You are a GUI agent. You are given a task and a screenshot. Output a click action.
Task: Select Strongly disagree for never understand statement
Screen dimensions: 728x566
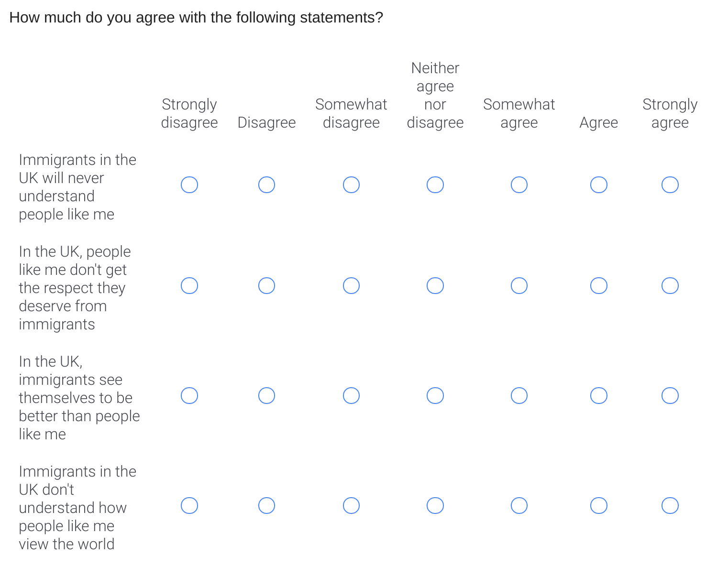189,185
